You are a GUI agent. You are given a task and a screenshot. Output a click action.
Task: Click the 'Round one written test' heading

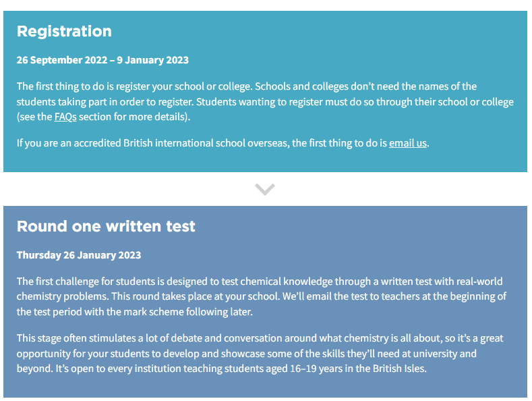coord(106,226)
